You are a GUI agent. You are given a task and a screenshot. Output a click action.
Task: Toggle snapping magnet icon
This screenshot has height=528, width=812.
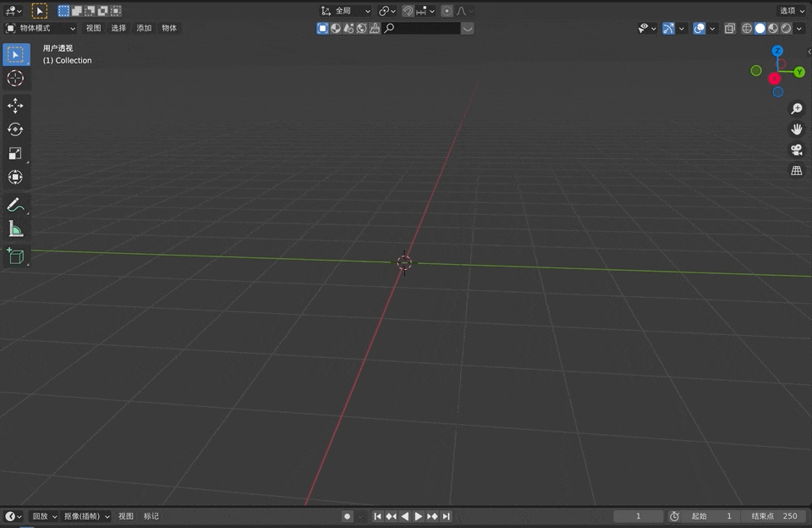408,11
